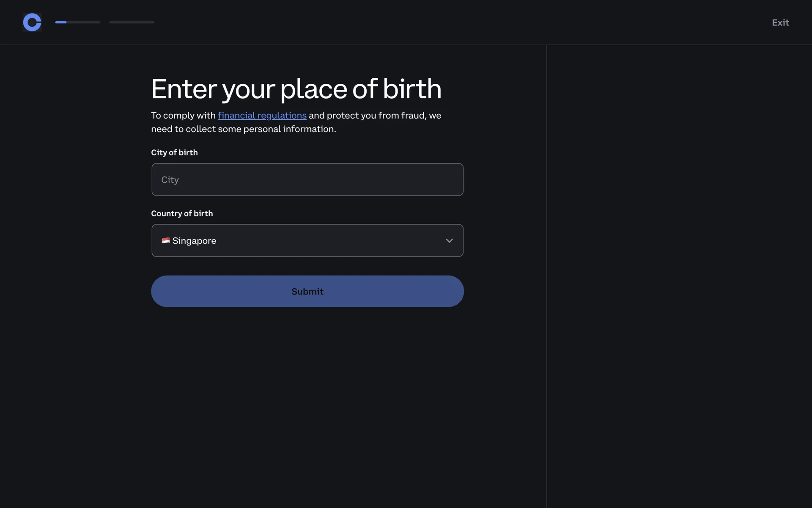Click the Coinbase logo icon
This screenshot has width=812, height=508.
click(32, 22)
